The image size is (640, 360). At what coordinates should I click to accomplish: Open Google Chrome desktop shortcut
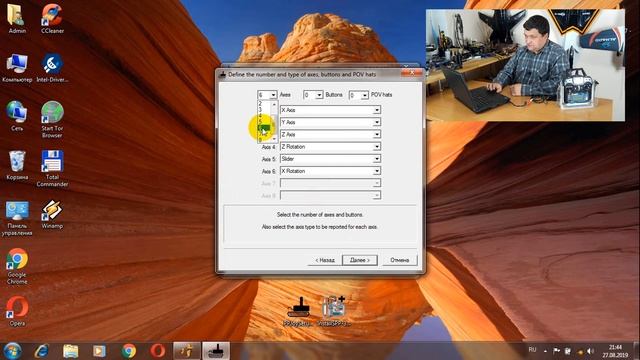pos(17,266)
